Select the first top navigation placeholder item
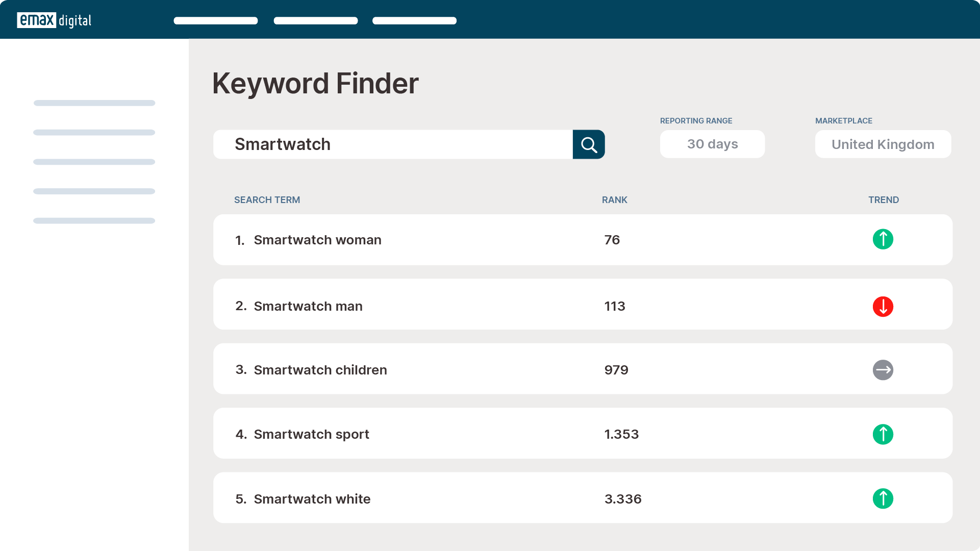 pyautogui.click(x=216, y=21)
